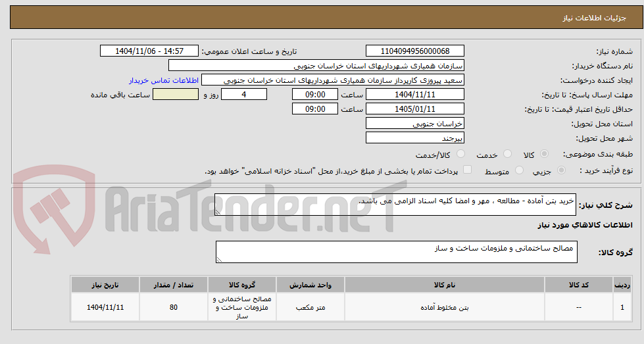Click the goods group cell in table row 1
Screen dimensions: 644x344
242,307
